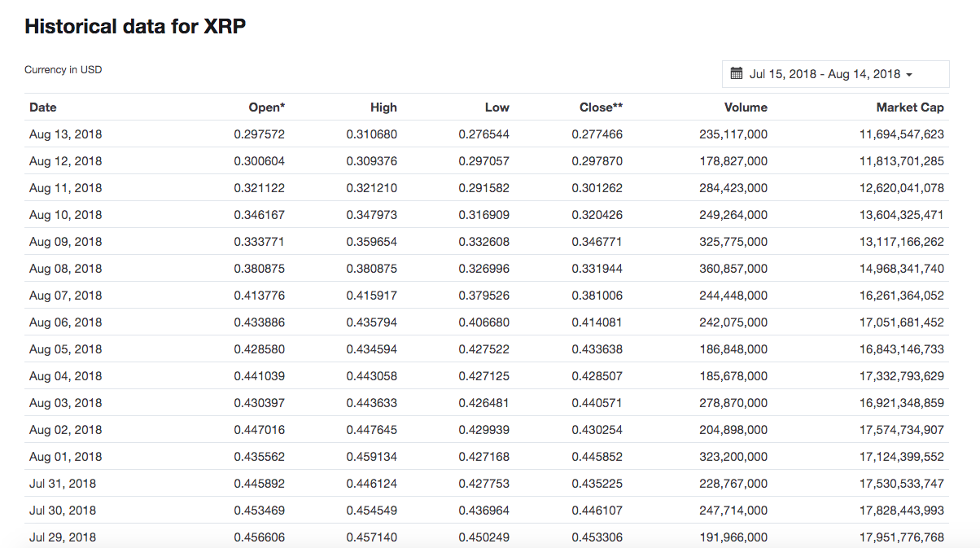Click the Volume column header
Viewport: 980px width, 548px height.
click(x=746, y=107)
